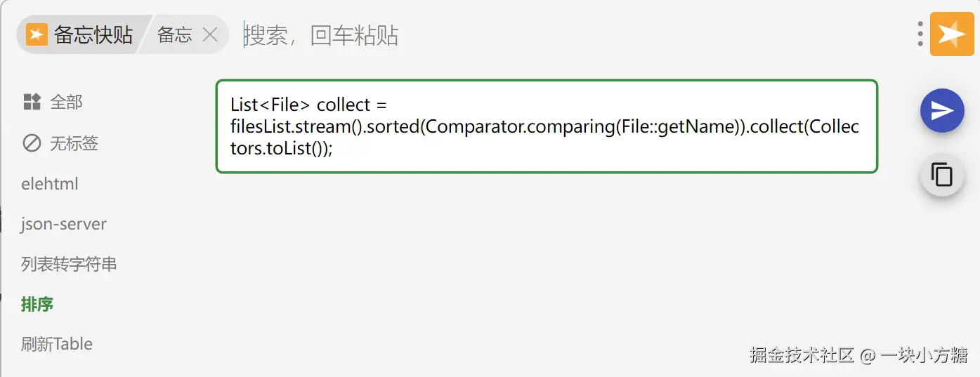Click the no-tag circle icon beside 无标签
980x377 pixels.
pyautogui.click(x=32, y=144)
